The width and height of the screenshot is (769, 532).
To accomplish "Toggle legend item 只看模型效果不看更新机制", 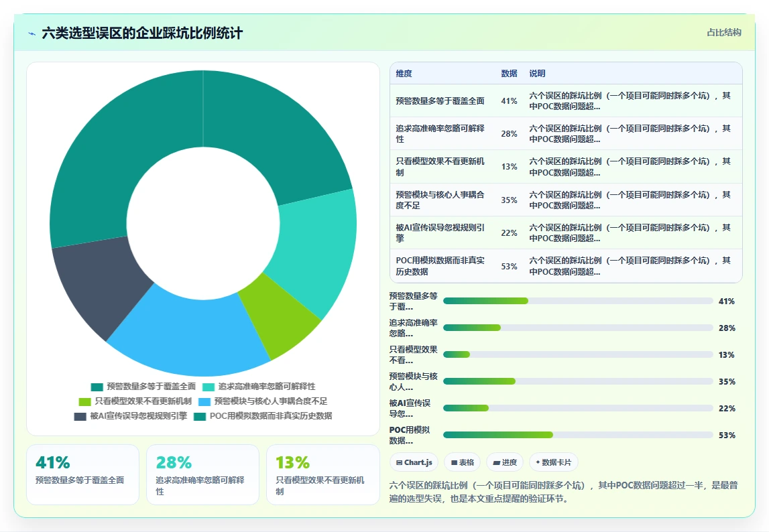I will (135, 401).
